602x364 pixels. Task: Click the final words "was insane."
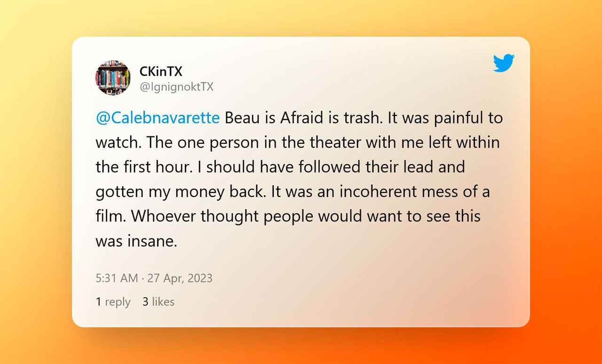(136, 241)
